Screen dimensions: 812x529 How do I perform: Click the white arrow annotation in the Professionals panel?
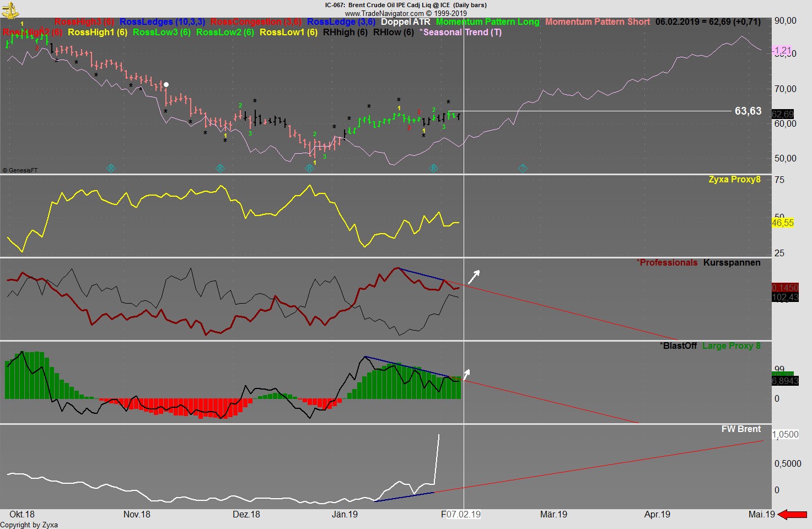475,276
